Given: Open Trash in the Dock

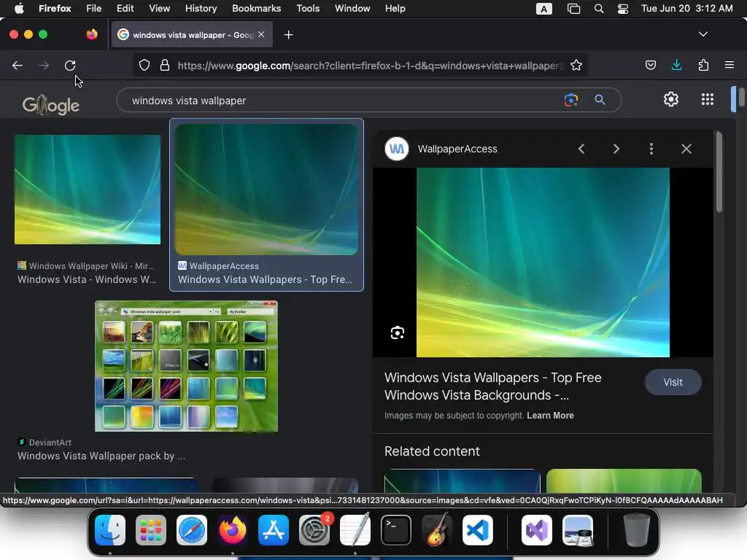Looking at the screenshot, I should pos(637,529).
